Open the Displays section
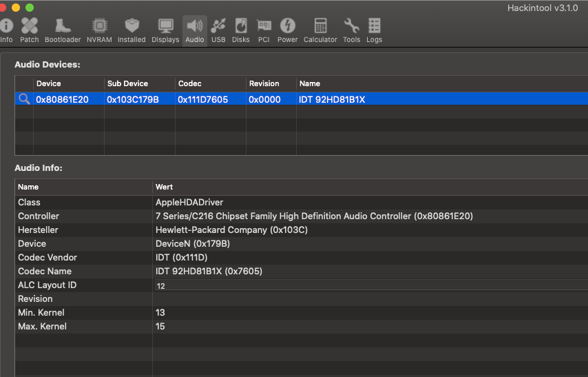 (165, 26)
